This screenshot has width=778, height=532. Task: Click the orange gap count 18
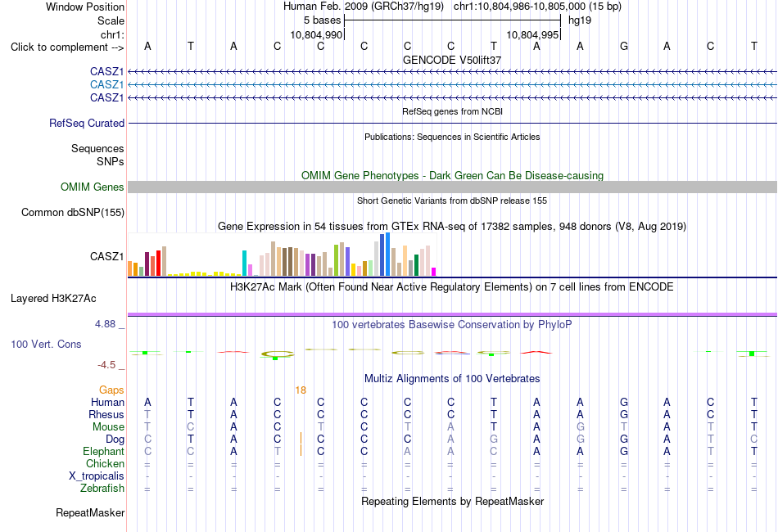click(x=301, y=390)
